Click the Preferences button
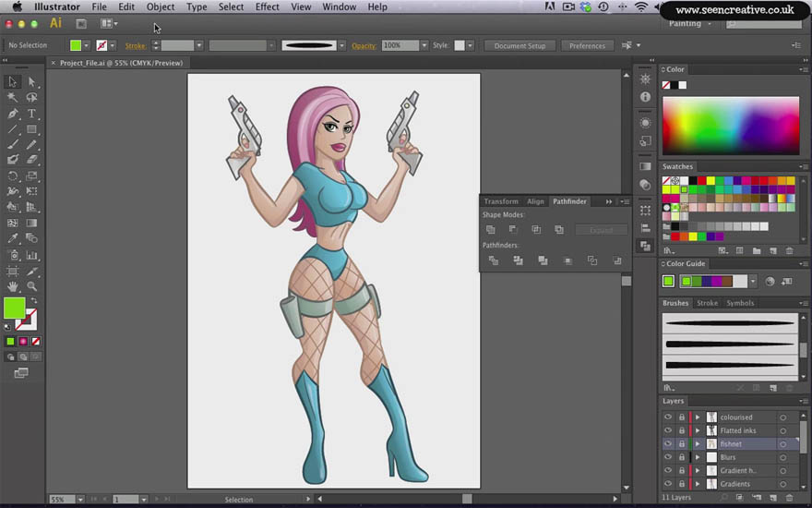 587,45
